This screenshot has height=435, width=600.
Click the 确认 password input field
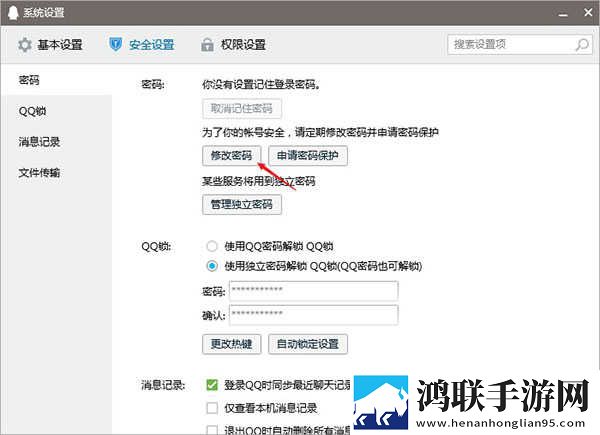coord(313,315)
